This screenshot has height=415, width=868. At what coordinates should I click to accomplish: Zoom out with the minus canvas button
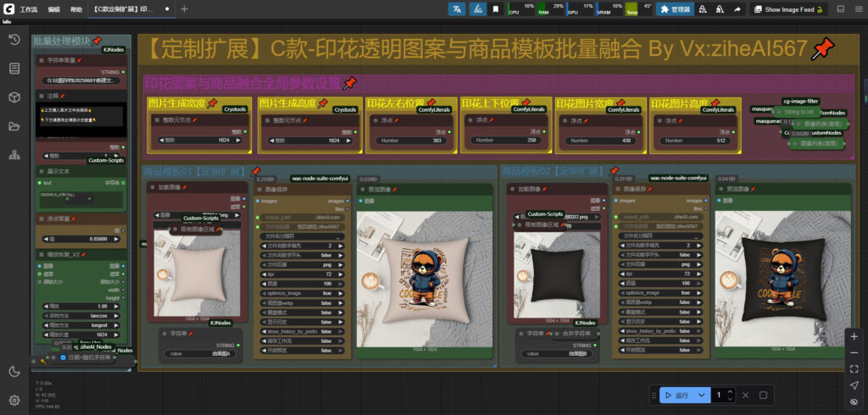854,352
